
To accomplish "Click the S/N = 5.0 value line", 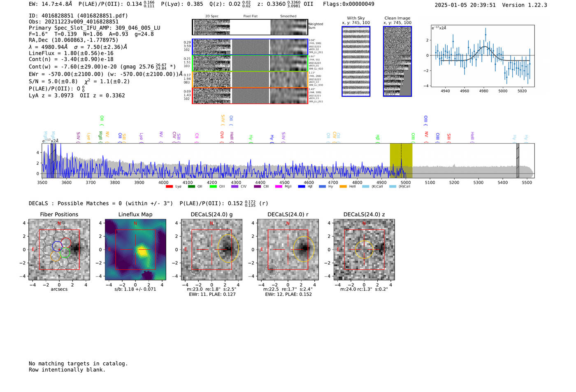I will 79,81.
